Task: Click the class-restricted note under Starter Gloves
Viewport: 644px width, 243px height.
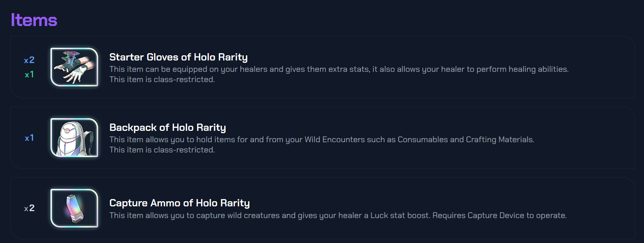Action: point(162,80)
